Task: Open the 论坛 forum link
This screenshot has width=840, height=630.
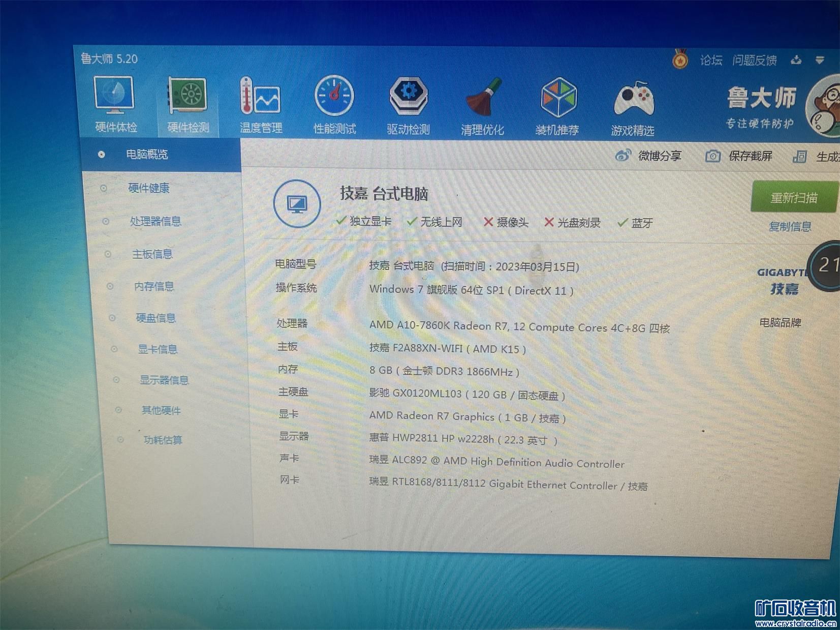Action: [711, 61]
